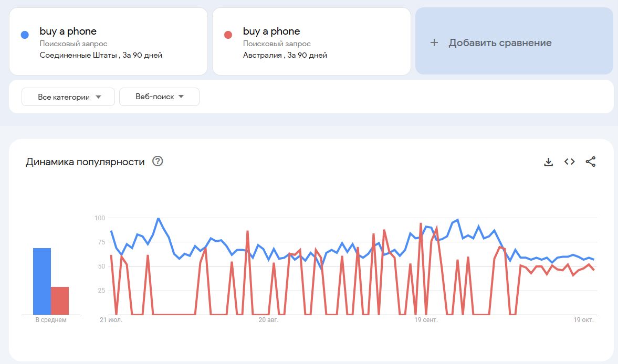Select Соединенные Штаты, За 90 дней filter text

(x=101, y=55)
